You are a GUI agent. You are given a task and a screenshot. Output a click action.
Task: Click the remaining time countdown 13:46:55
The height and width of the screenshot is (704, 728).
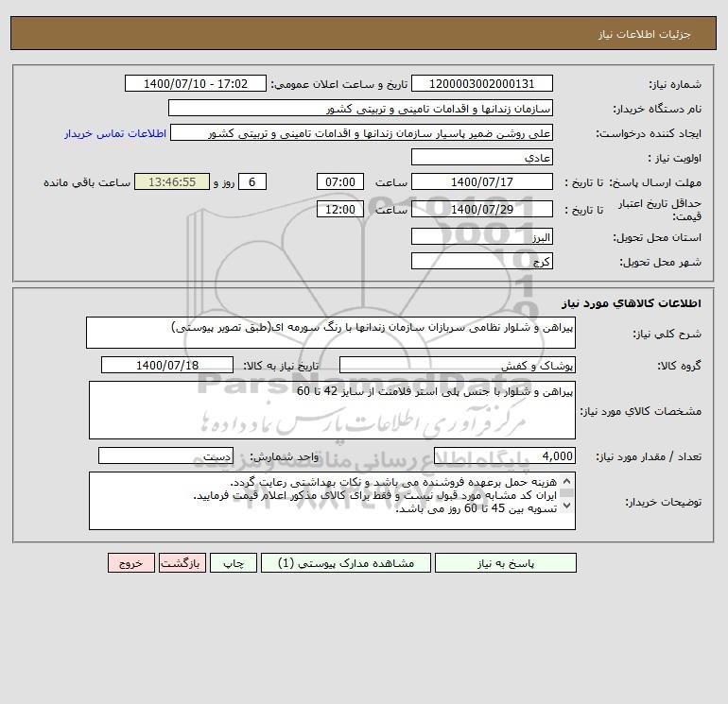click(172, 182)
